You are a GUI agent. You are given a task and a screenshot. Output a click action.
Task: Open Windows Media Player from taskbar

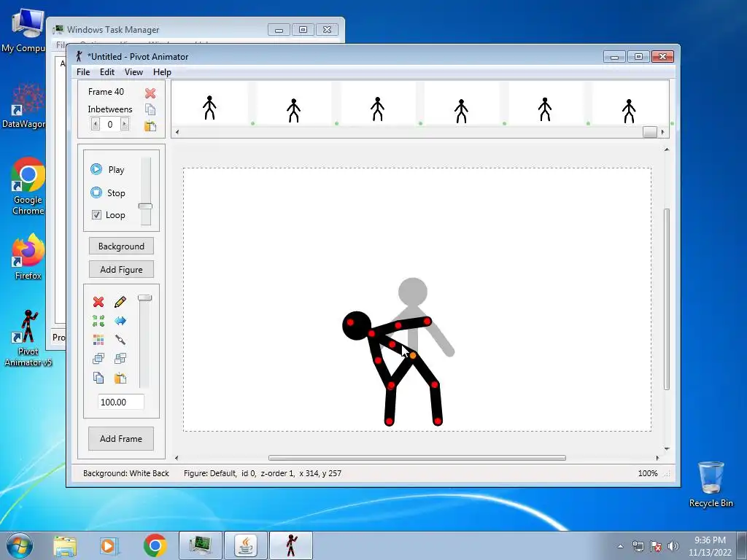[109, 545]
